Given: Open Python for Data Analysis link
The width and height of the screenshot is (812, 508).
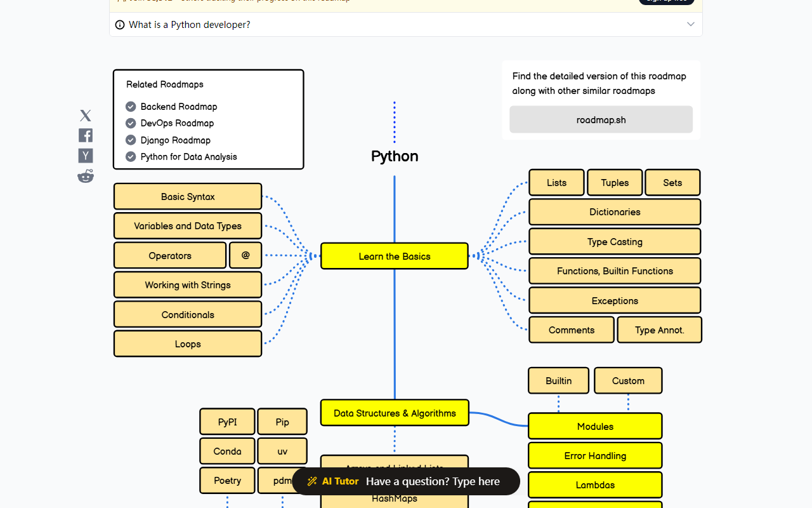Looking at the screenshot, I should click(189, 157).
